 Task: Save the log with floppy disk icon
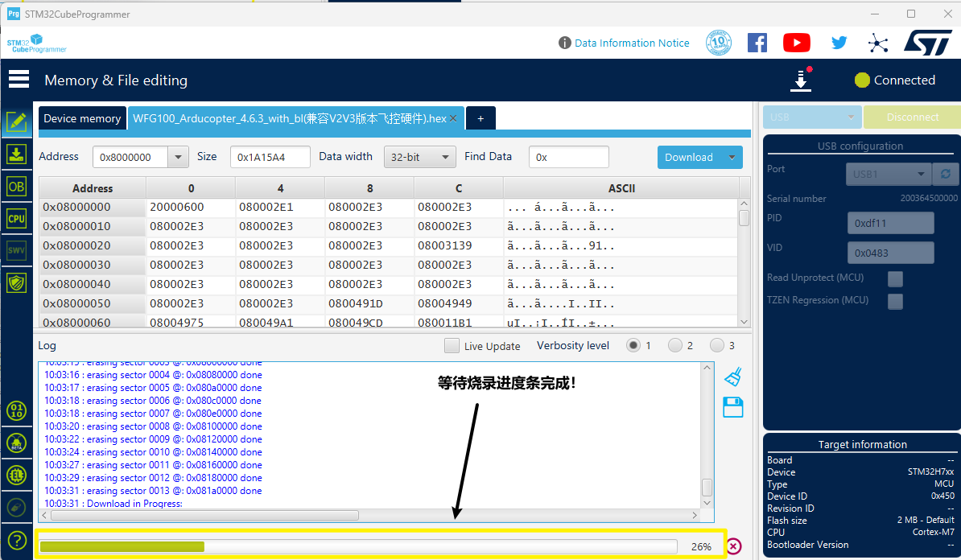tap(733, 407)
